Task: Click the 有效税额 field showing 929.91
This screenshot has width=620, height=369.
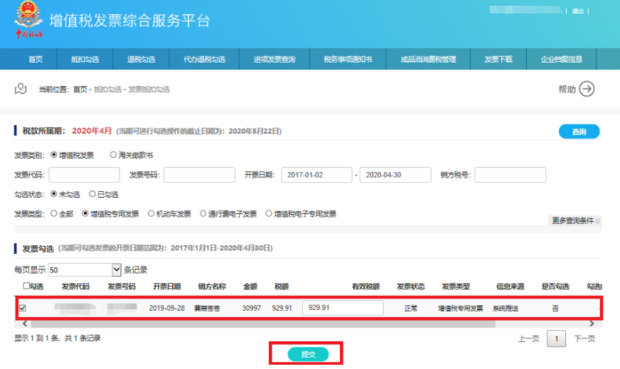Action: (x=343, y=308)
